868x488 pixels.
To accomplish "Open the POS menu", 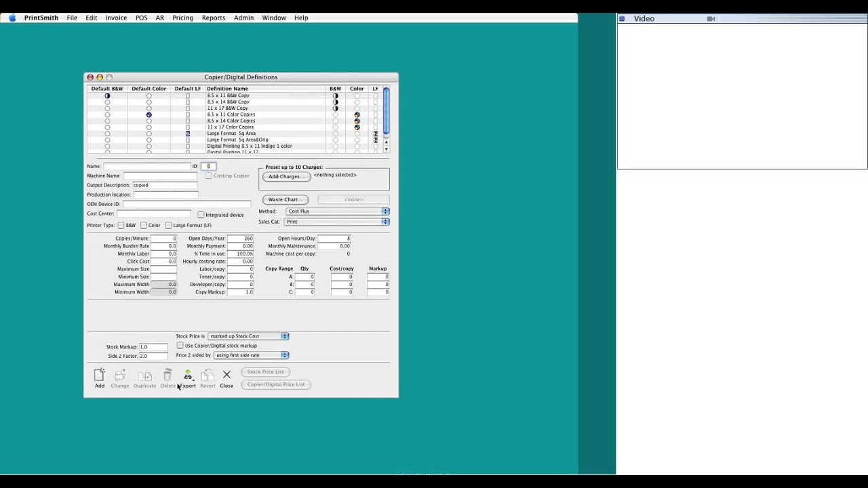I will point(141,18).
